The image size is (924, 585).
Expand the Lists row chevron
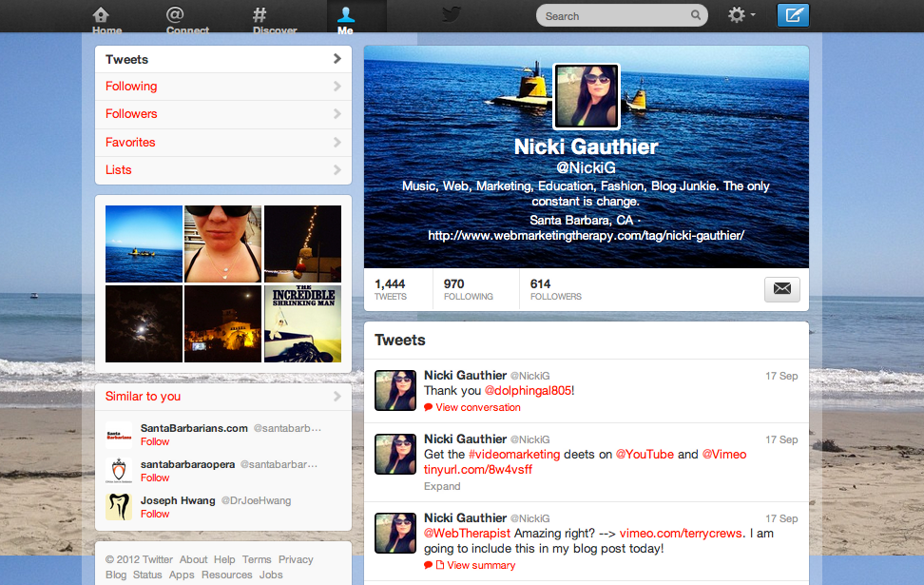337,170
